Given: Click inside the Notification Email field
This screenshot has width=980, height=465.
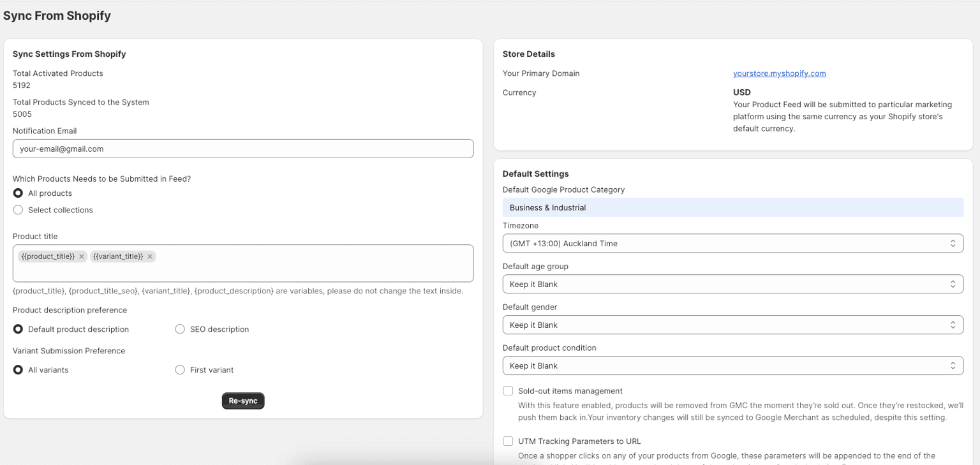Looking at the screenshot, I should click(x=243, y=149).
